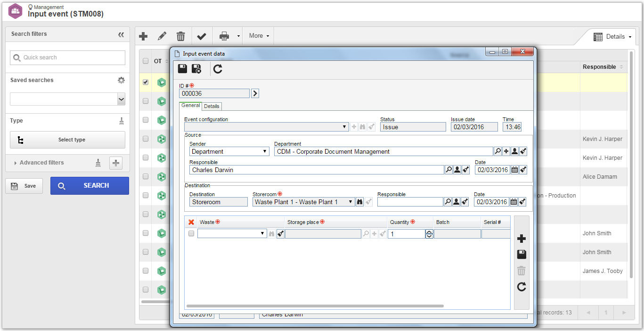Click the pencil edit icon
The image size is (644, 331).
pyautogui.click(x=162, y=36)
